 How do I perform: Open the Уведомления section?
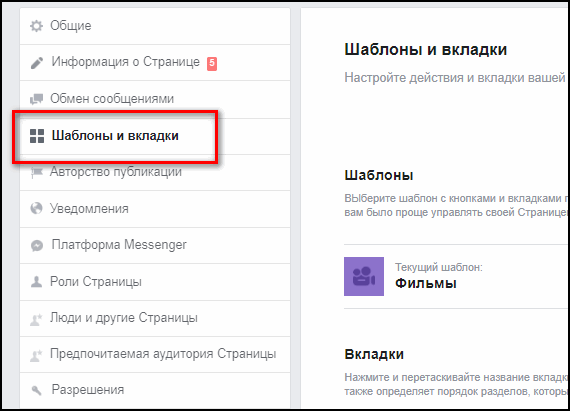(x=155, y=209)
